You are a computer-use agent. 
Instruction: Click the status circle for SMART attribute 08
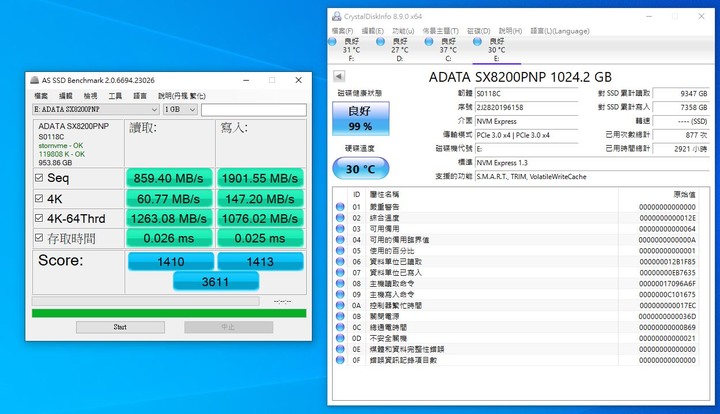(340, 284)
